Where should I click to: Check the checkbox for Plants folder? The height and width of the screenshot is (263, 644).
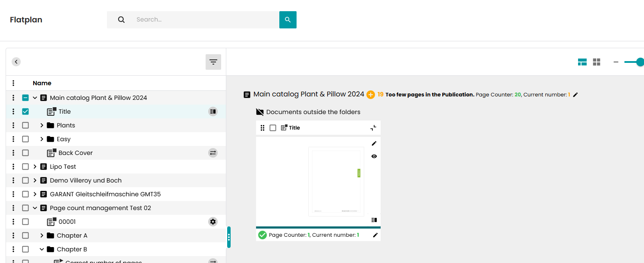[25, 125]
